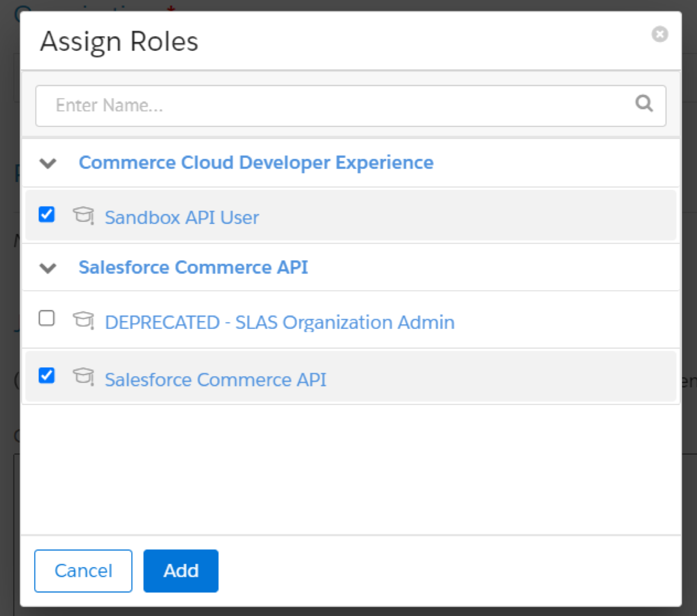Image resolution: width=697 pixels, height=616 pixels.
Task: Click the Assign Roles dialog title
Action: [119, 42]
